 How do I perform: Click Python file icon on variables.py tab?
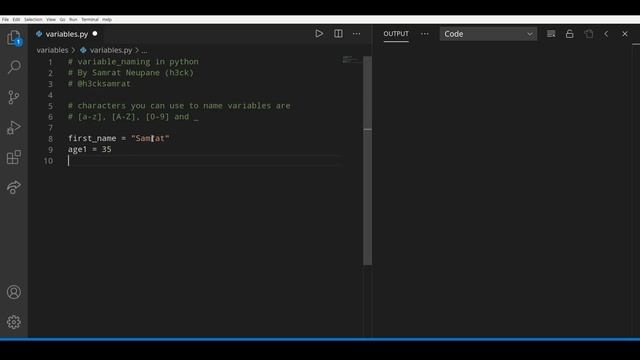click(x=39, y=34)
